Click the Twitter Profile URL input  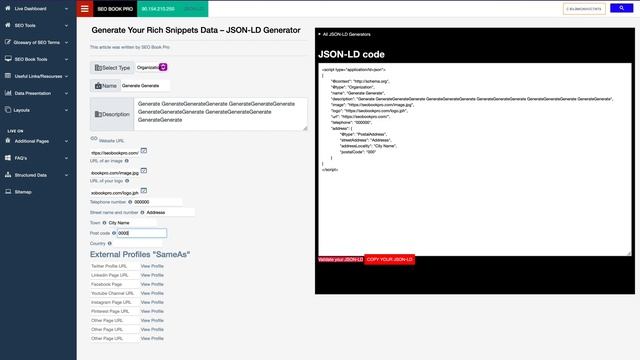point(114,266)
